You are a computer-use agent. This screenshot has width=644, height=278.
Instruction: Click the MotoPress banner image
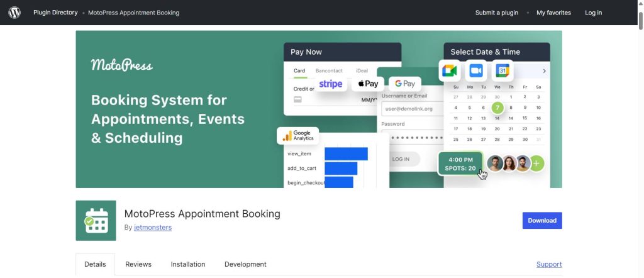pyautogui.click(x=319, y=109)
